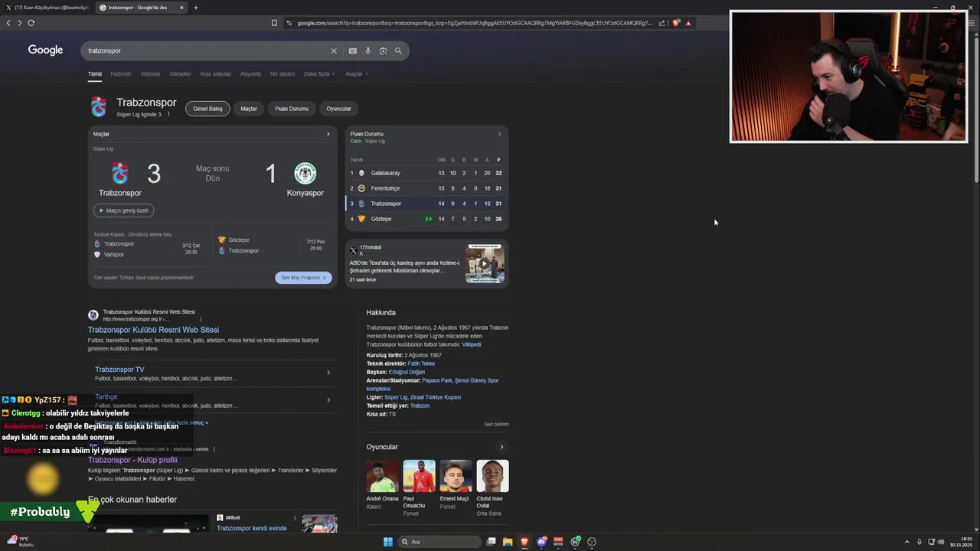Click the Trabzonspor club crest in the header
The height and width of the screenshot is (551, 980).
click(99, 107)
